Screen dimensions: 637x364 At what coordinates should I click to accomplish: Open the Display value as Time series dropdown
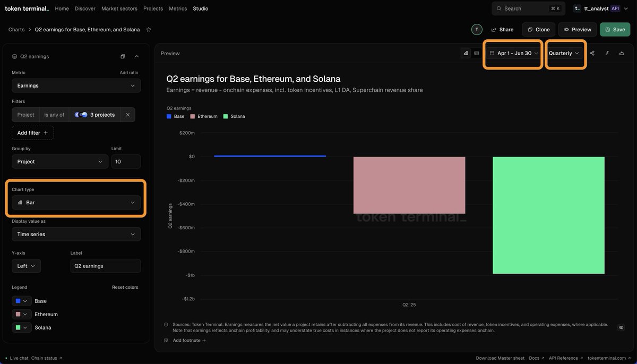[x=76, y=234]
